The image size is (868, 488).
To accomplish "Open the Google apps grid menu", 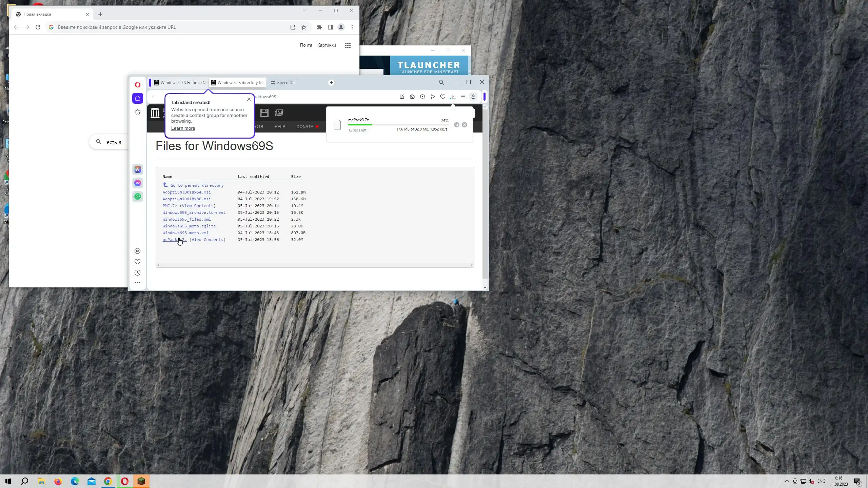I will [x=348, y=45].
